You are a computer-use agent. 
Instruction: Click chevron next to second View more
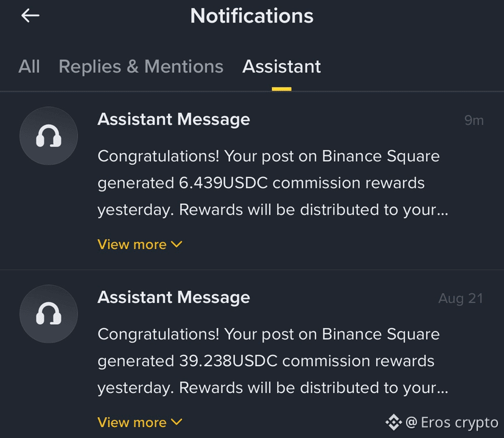[x=177, y=422]
